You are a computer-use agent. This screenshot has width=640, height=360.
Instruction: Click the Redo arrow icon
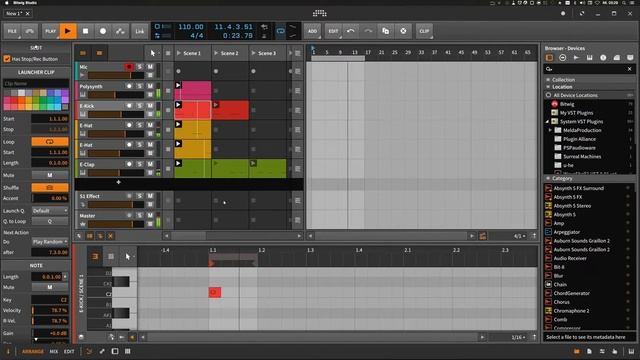[368, 31]
